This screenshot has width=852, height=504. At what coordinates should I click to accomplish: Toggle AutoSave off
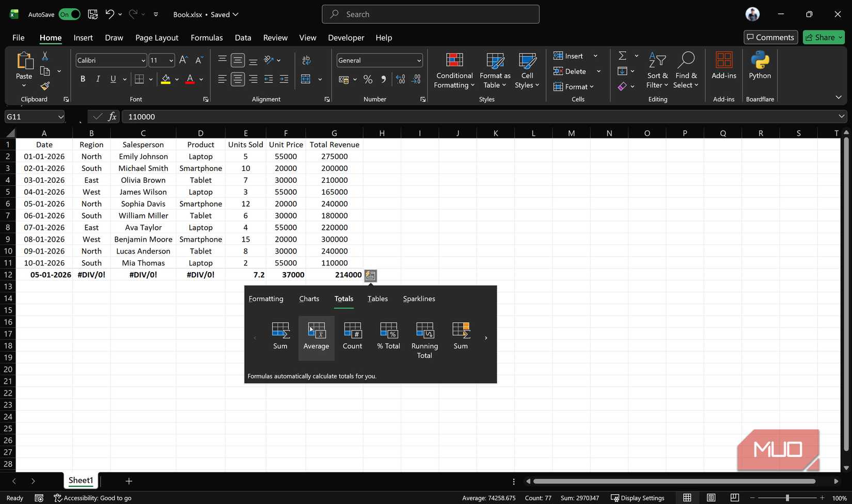pos(70,14)
